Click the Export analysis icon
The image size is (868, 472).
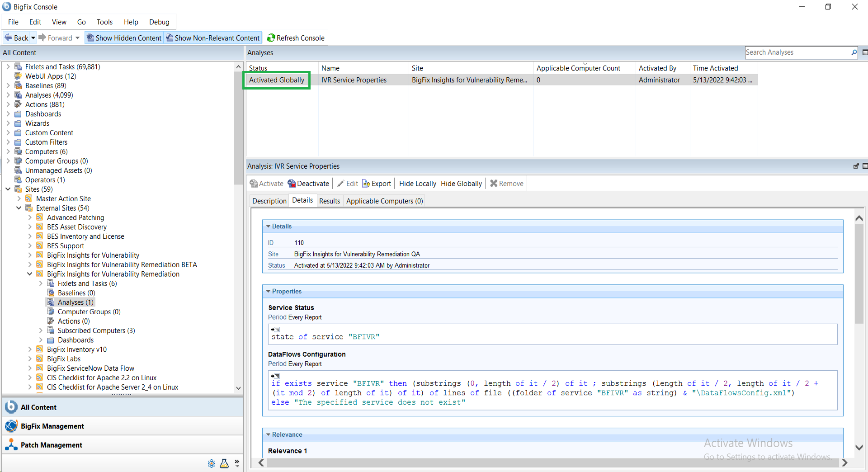pyautogui.click(x=366, y=184)
